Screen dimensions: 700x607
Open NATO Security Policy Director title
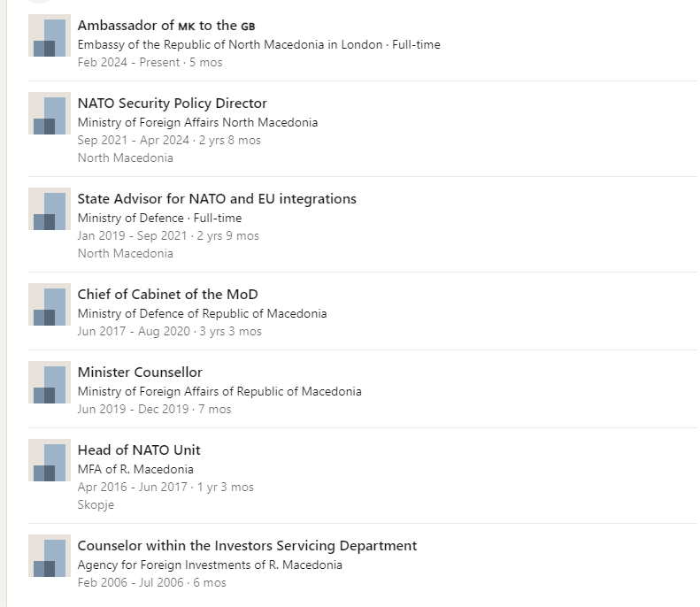pyautogui.click(x=173, y=104)
